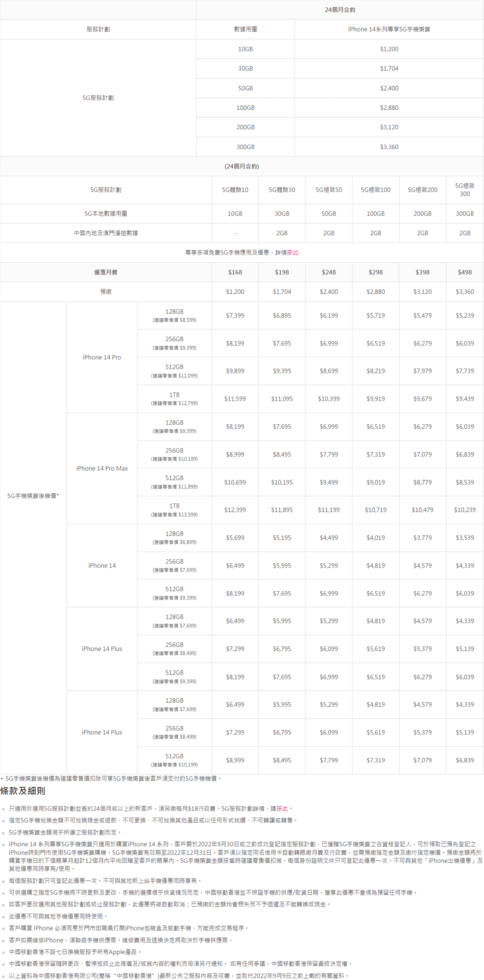Select the 'iPhone 14系列專享5G手機獎賞' header
Viewport: 484px width, 980px height.
tap(389, 29)
